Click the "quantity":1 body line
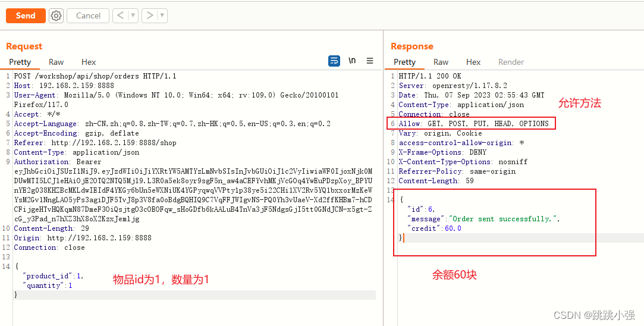The height and width of the screenshot is (326, 644). pos(48,286)
